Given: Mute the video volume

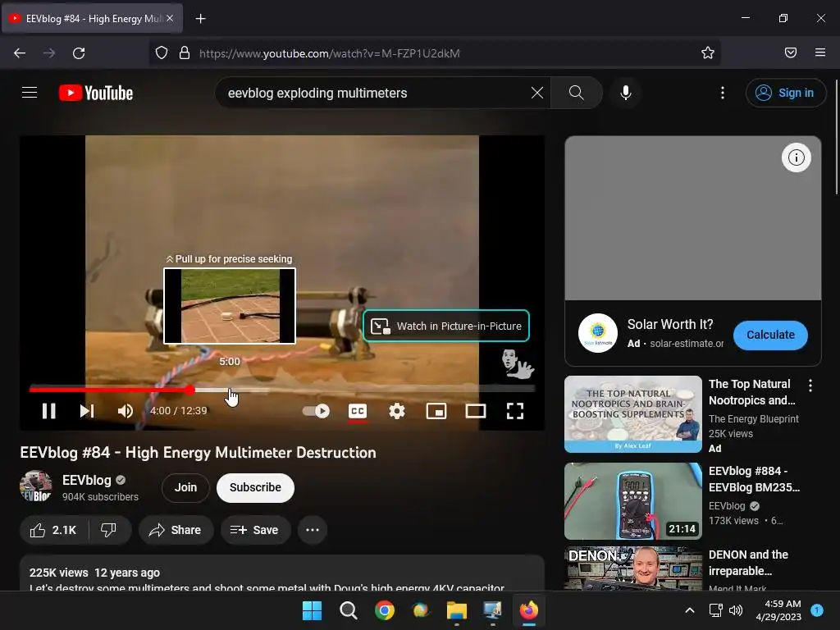Looking at the screenshot, I should click(125, 411).
